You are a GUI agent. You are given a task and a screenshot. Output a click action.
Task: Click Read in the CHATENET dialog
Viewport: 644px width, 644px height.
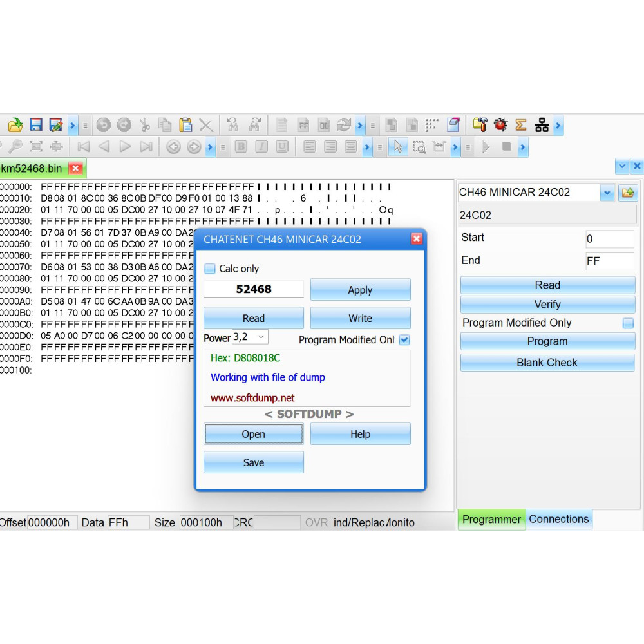click(x=253, y=318)
